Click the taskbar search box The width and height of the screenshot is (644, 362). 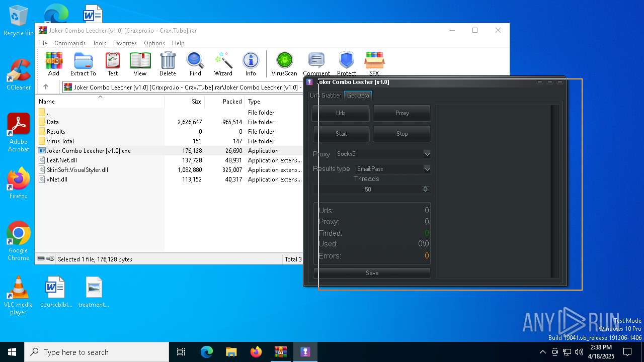coord(97,352)
